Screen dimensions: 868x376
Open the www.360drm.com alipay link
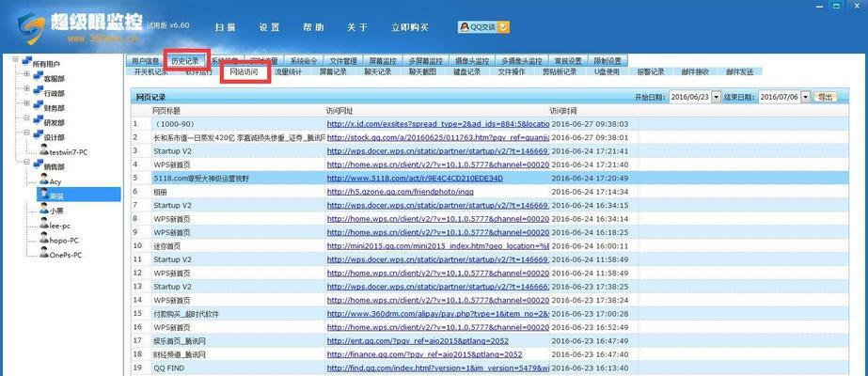(438, 314)
